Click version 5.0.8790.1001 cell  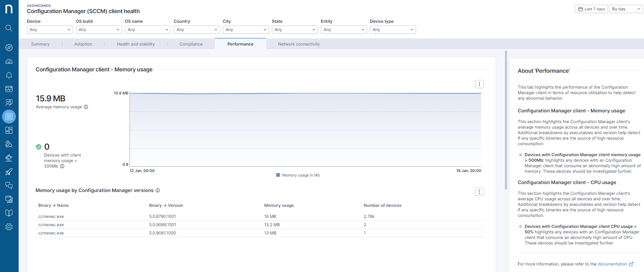pos(162,216)
